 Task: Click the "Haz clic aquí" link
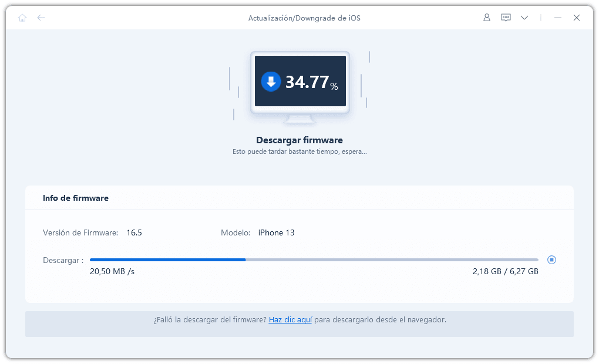pos(290,320)
